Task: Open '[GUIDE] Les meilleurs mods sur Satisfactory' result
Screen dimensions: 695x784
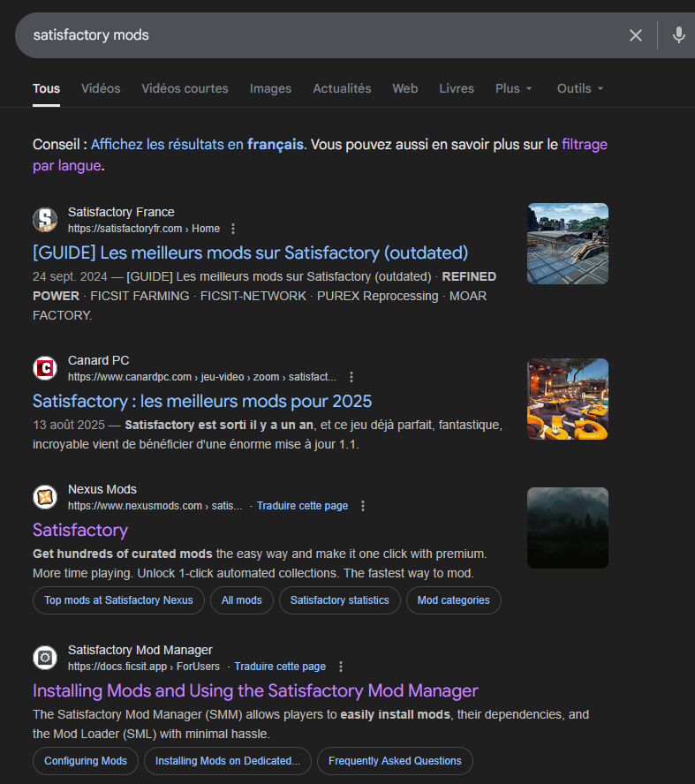Action: click(250, 253)
